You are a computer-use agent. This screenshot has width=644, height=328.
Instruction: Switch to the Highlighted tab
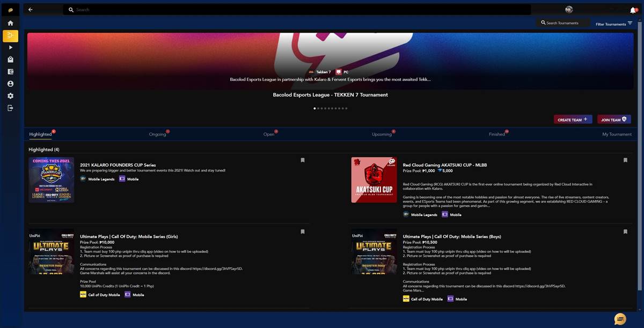coord(41,134)
